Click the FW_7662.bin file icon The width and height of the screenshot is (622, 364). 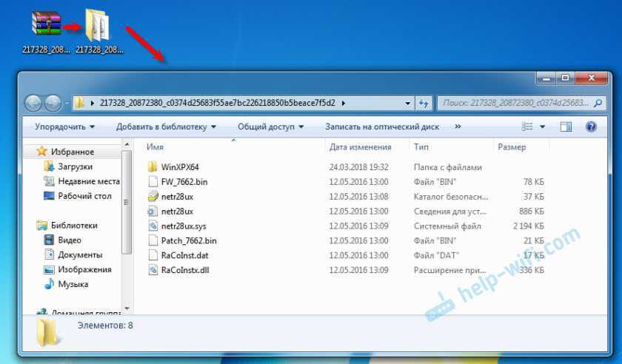click(x=153, y=181)
